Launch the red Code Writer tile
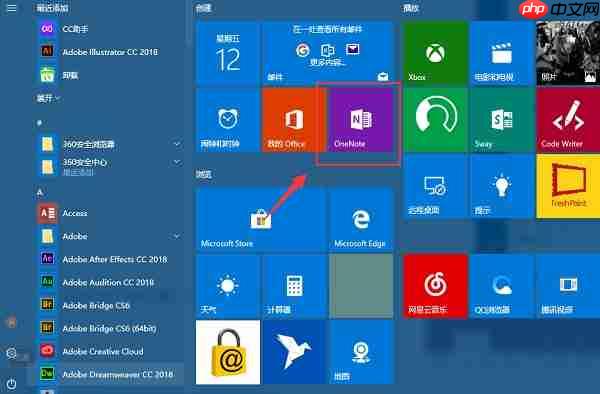 568,120
